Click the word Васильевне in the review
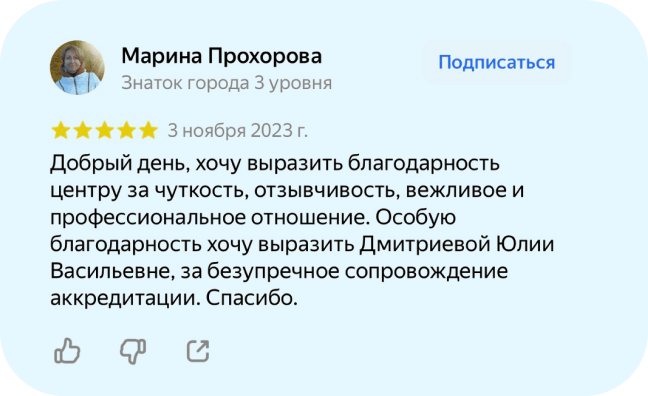 point(111,272)
